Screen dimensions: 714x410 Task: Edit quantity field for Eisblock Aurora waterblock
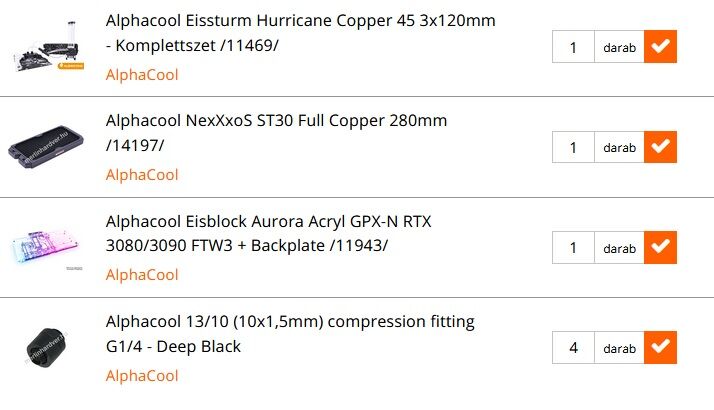coord(573,247)
